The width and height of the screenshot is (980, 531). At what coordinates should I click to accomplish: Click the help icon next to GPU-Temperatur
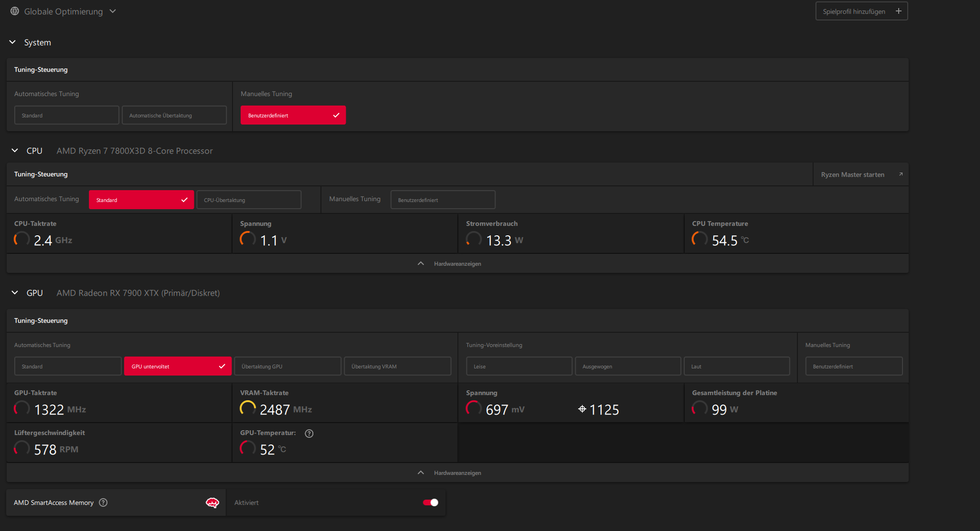[x=309, y=433]
